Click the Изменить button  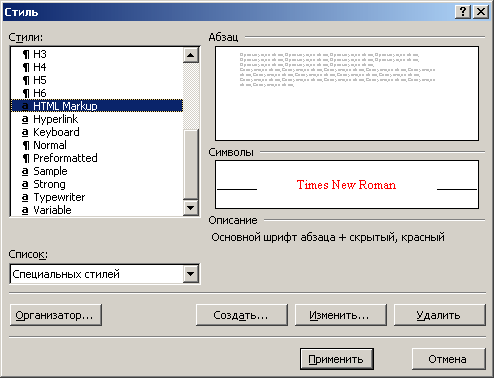[340, 315]
